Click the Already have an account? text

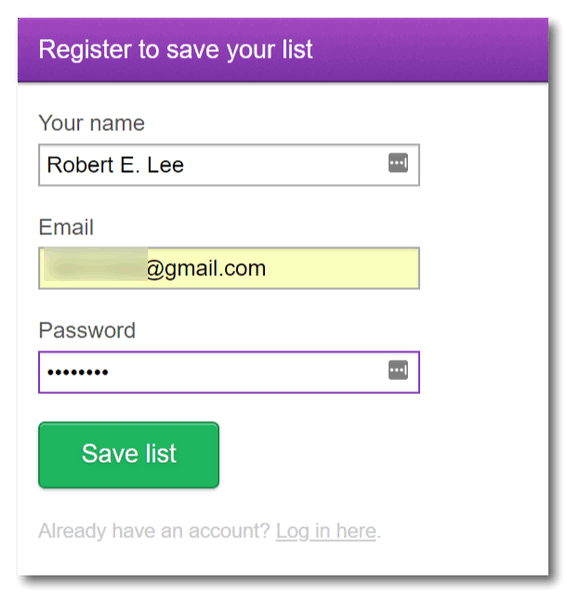[x=154, y=531]
